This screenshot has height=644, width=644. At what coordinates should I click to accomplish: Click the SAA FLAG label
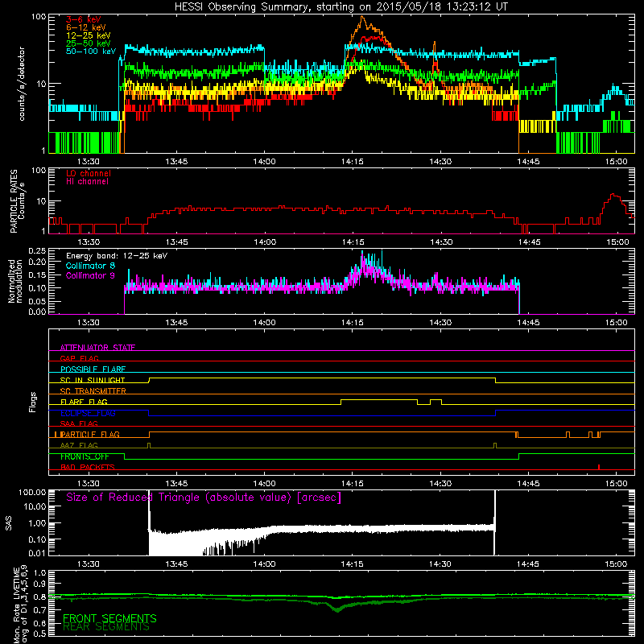(x=79, y=423)
